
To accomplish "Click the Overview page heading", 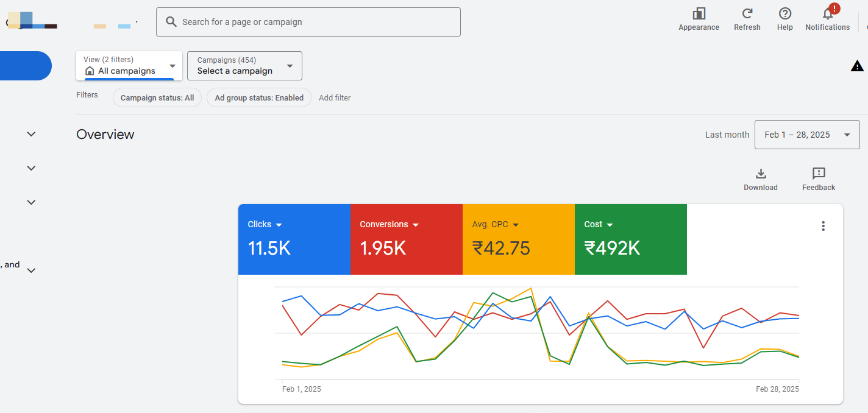I will (x=105, y=135).
